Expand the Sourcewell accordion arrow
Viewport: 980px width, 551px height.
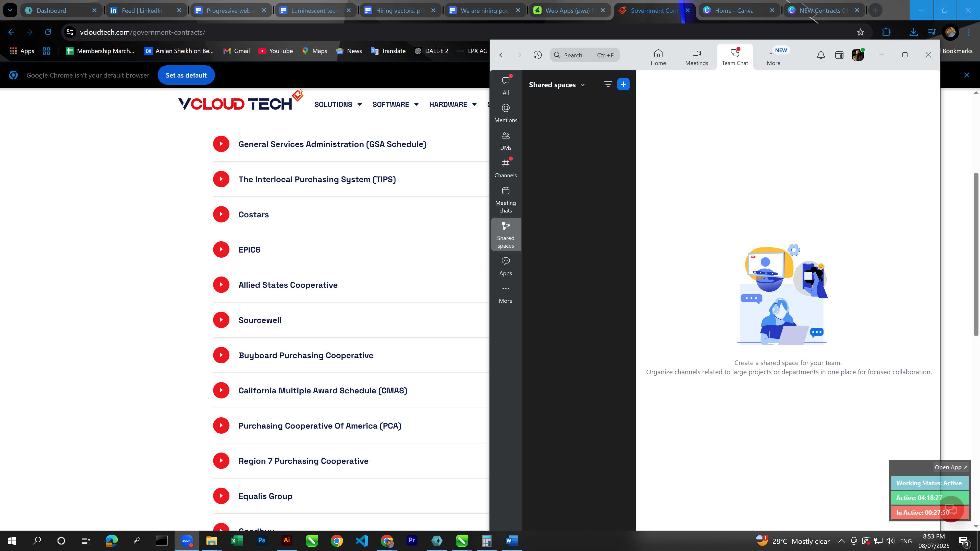pyautogui.click(x=221, y=320)
